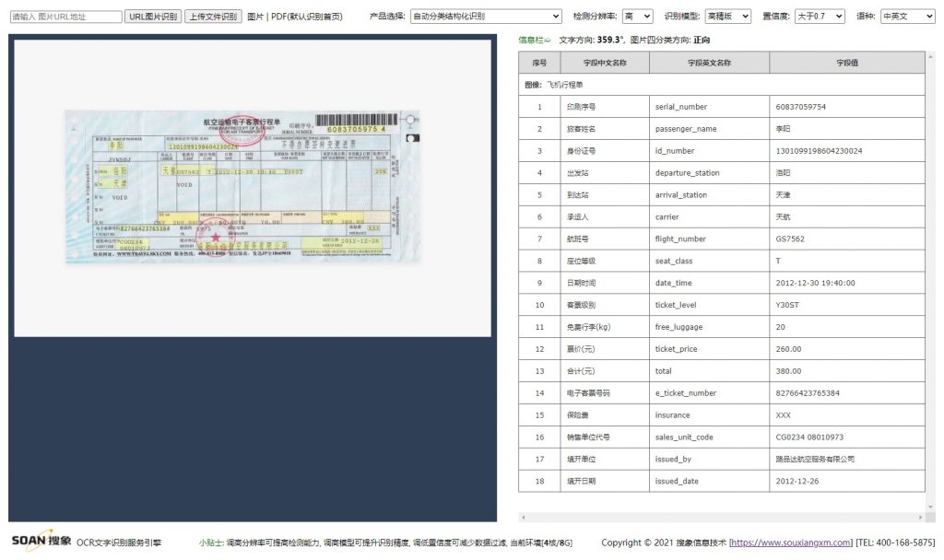The width and height of the screenshot is (944, 560).
Task: Select the date_time cell
Action: pyautogui.click(x=709, y=283)
